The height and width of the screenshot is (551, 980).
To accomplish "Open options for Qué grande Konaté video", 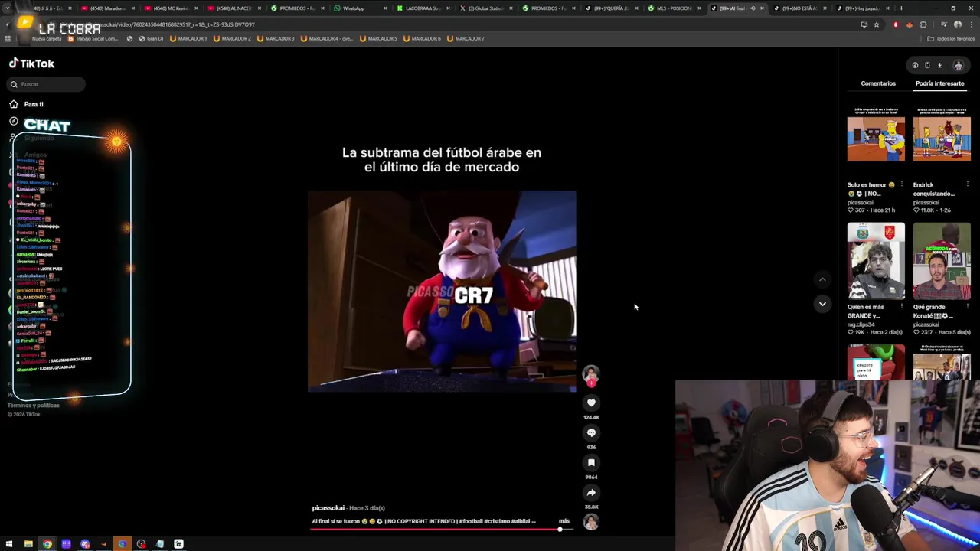I will pyautogui.click(x=968, y=307).
